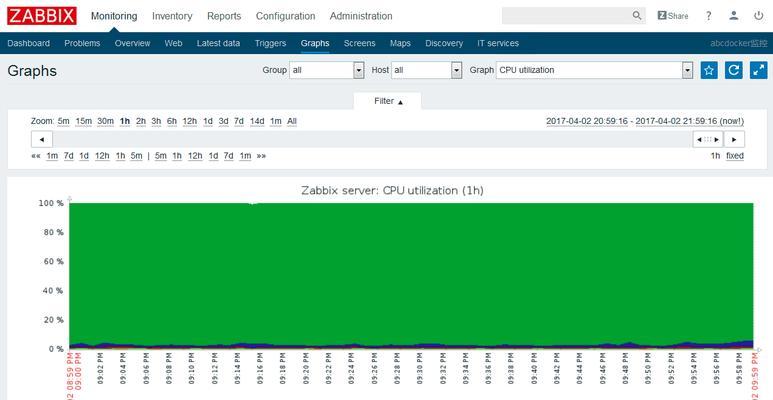Set zoom to All
773x400 pixels.
292,121
